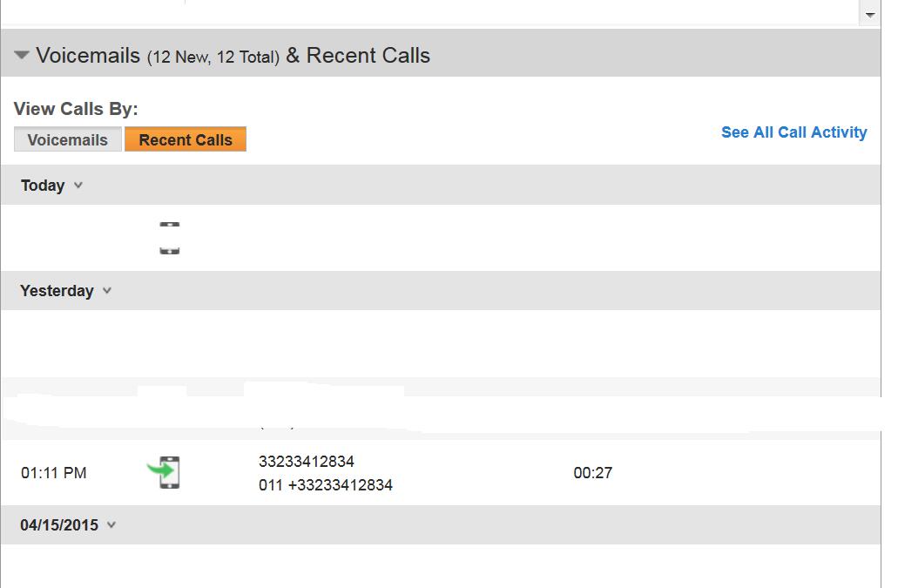Click the 04/15/2015 date label
The image size is (898, 588).
click(59, 525)
